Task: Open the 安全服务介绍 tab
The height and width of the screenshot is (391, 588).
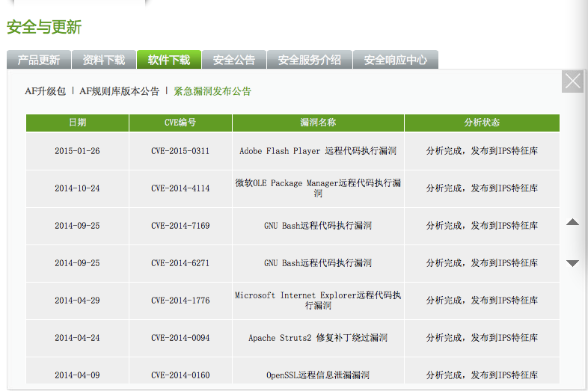Action: click(x=310, y=60)
